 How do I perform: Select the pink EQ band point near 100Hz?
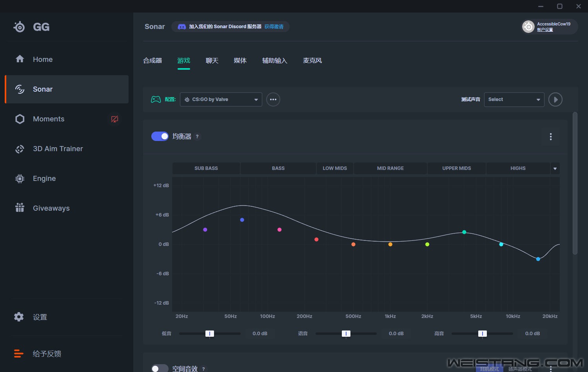pos(279,229)
